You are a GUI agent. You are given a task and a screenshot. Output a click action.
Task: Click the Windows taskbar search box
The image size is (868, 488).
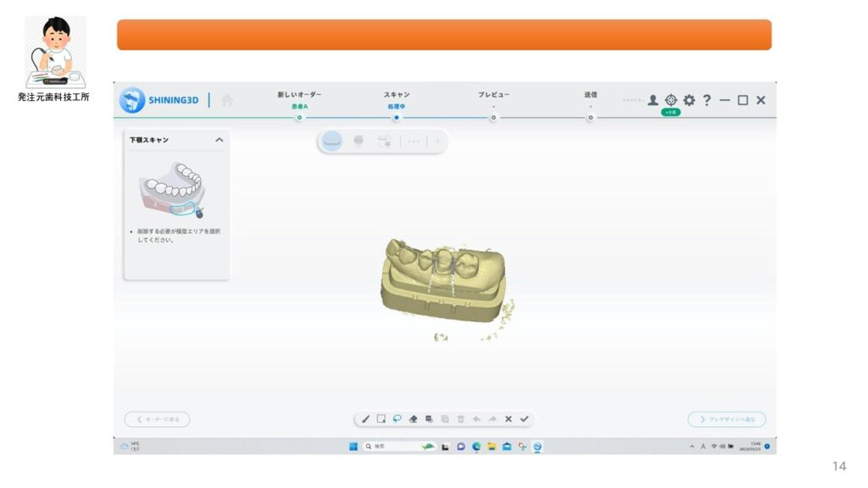(x=389, y=446)
